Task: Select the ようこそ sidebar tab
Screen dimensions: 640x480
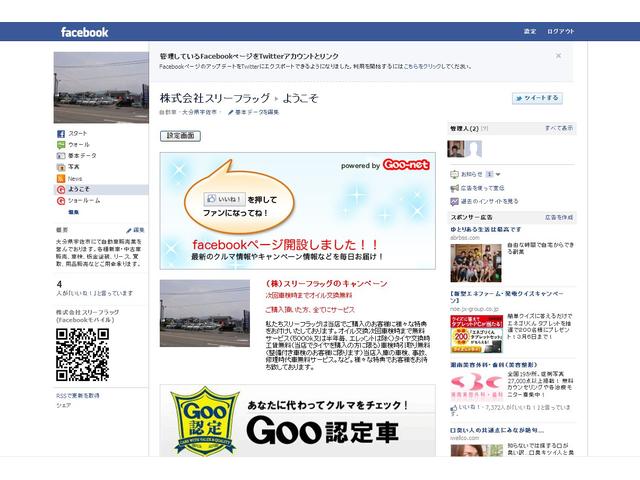Action: [x=78, y=189]
